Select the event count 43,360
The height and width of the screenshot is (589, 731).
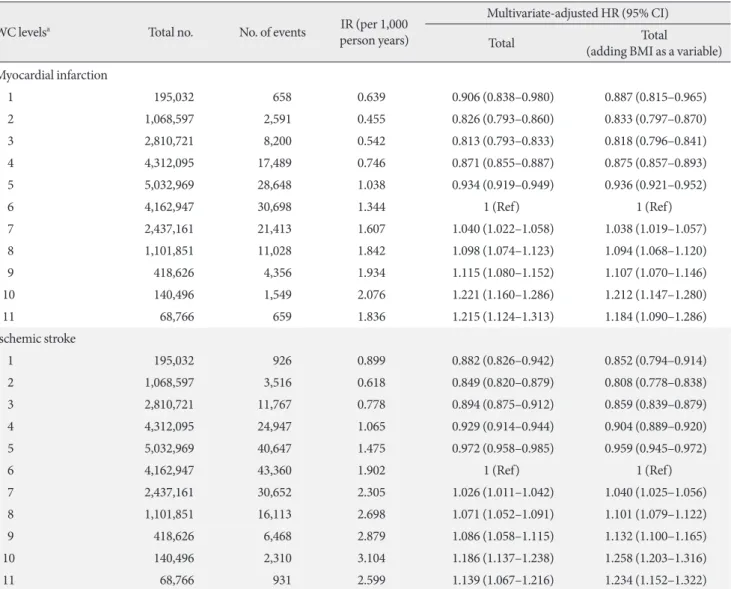275,470
